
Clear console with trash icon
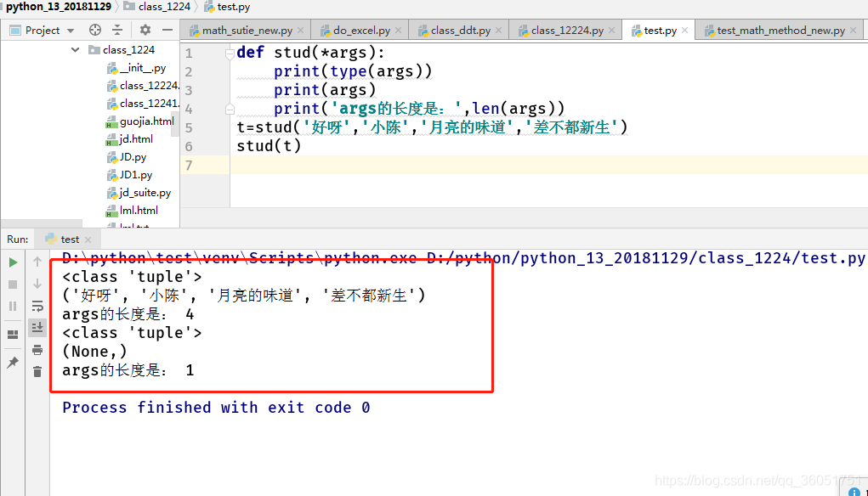[37, 372]
